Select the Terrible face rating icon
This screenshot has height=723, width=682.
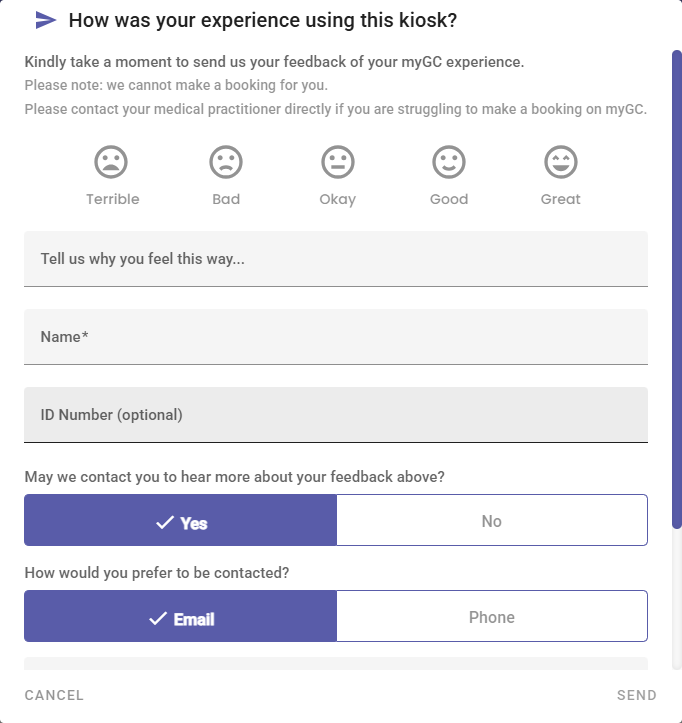pyautogui.click(x=112, y=161)
